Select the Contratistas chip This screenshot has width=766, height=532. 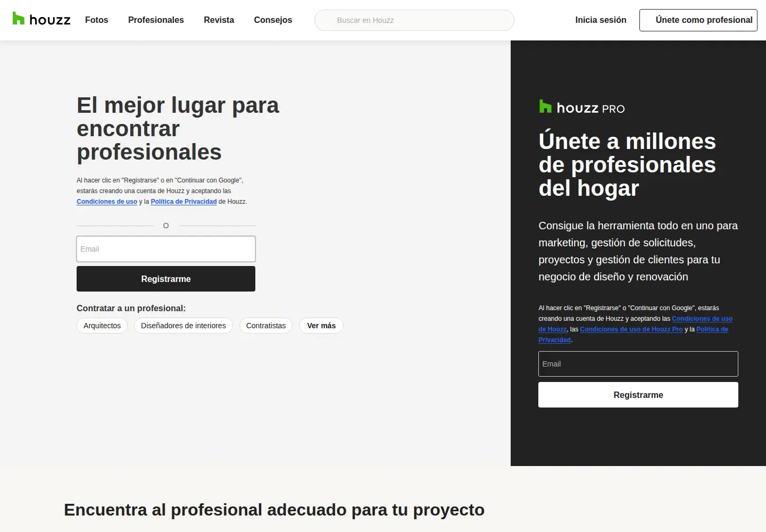point(266,326)
